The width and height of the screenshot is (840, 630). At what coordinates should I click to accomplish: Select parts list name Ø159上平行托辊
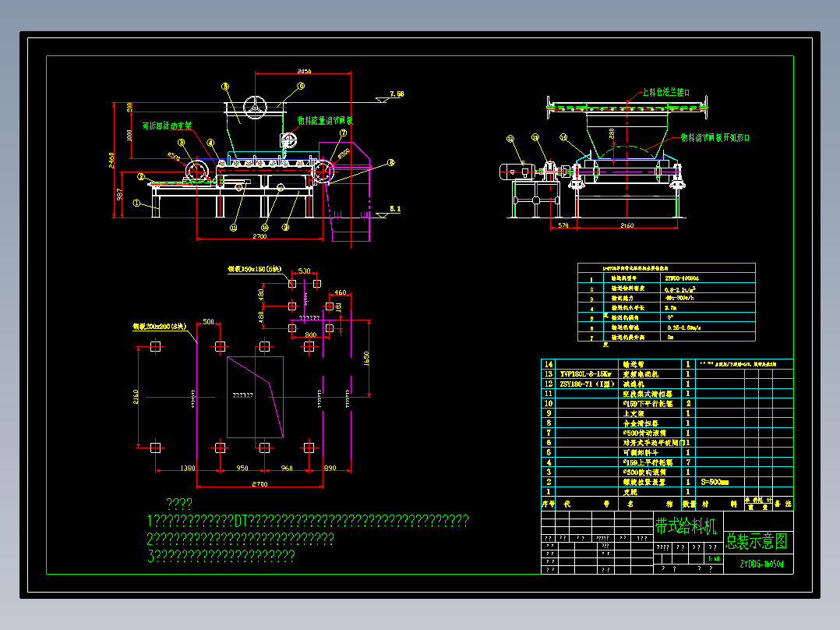click(x=648, y=462)
